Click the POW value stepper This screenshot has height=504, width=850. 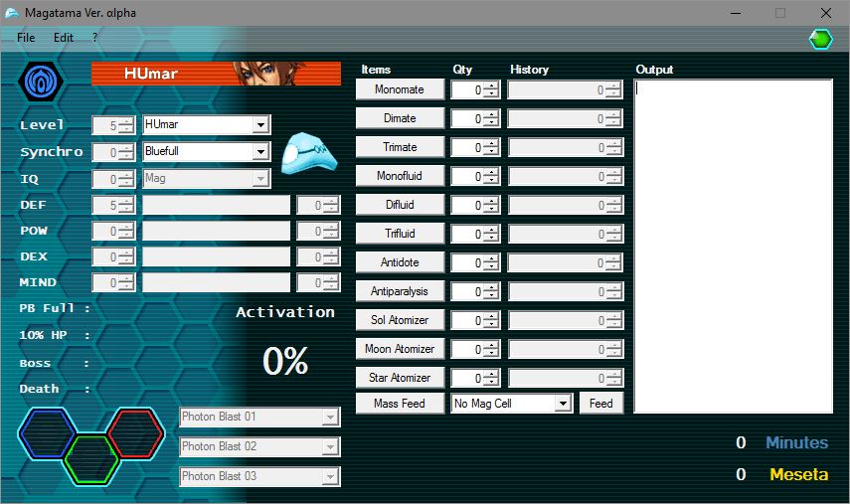click(x=113, y=231)
